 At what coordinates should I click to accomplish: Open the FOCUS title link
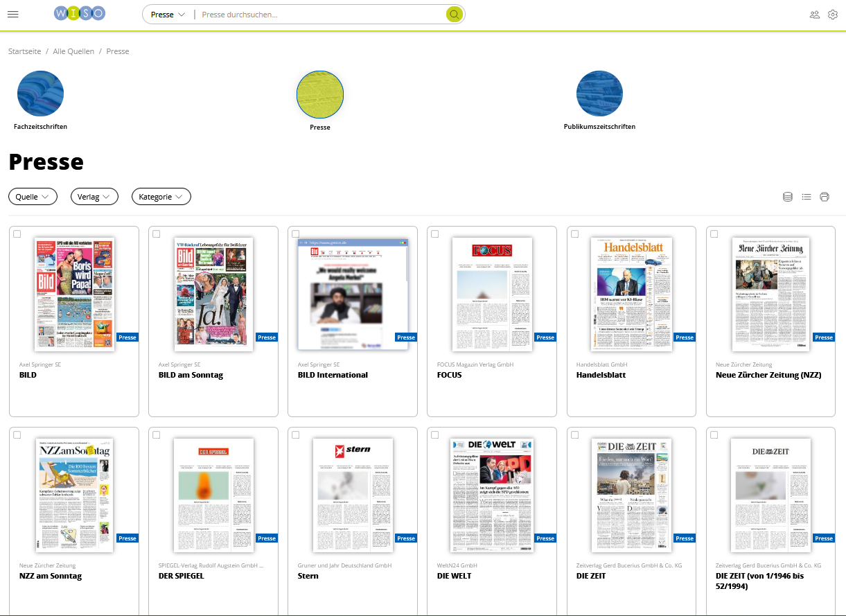[450, 375]
